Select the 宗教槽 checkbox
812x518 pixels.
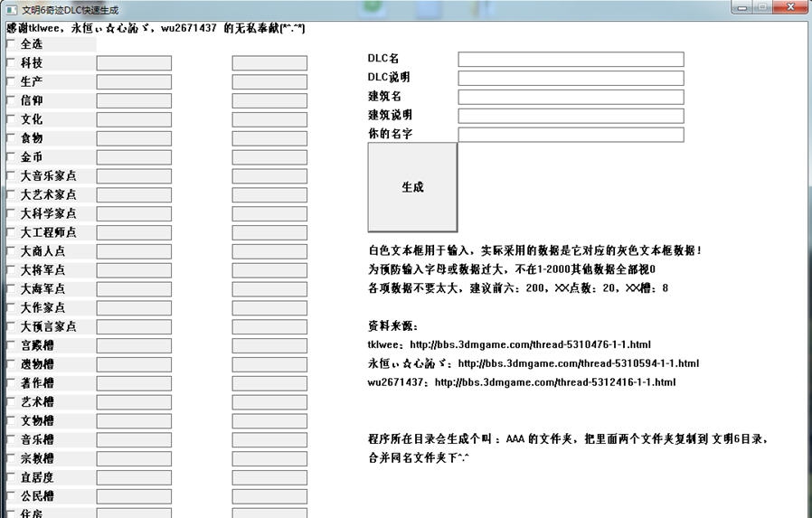tap(11, 458)
